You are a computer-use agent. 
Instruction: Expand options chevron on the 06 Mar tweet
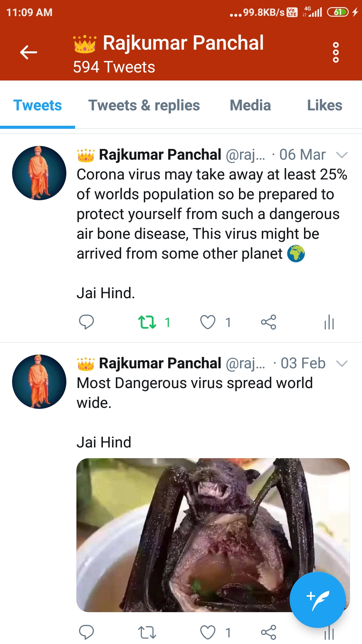342,155
